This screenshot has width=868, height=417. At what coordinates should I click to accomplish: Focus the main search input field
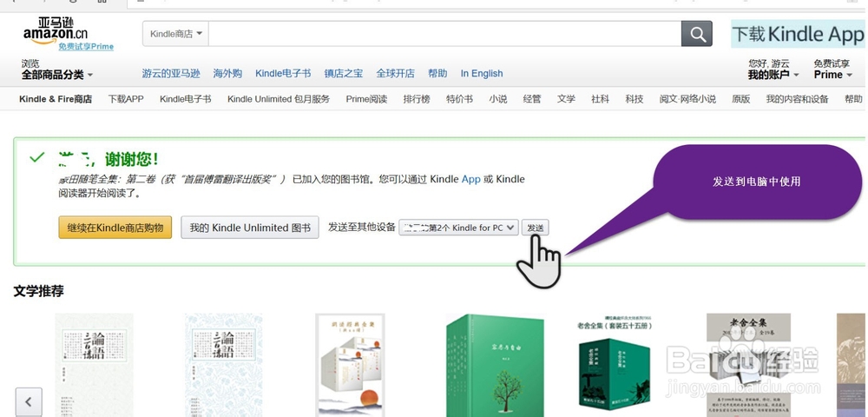tap(445, 35)
